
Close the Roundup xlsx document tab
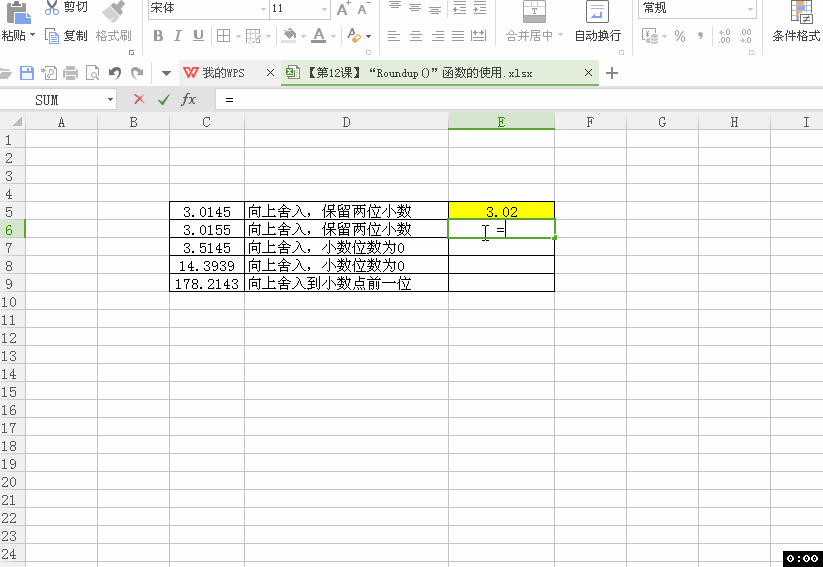[x=588, y=72]
